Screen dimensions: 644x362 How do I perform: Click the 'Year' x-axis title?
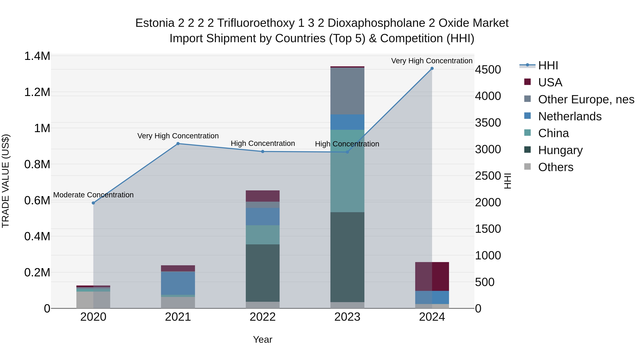(x=263, y=340)
